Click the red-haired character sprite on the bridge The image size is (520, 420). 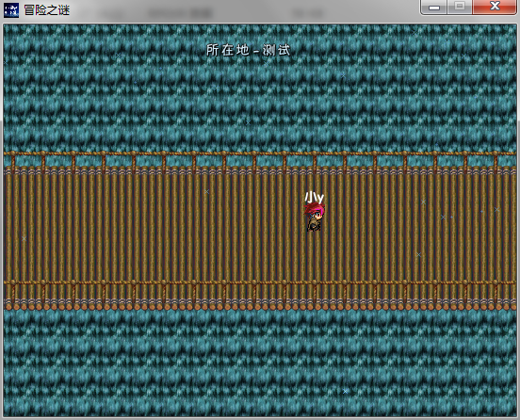coord(314,217)
